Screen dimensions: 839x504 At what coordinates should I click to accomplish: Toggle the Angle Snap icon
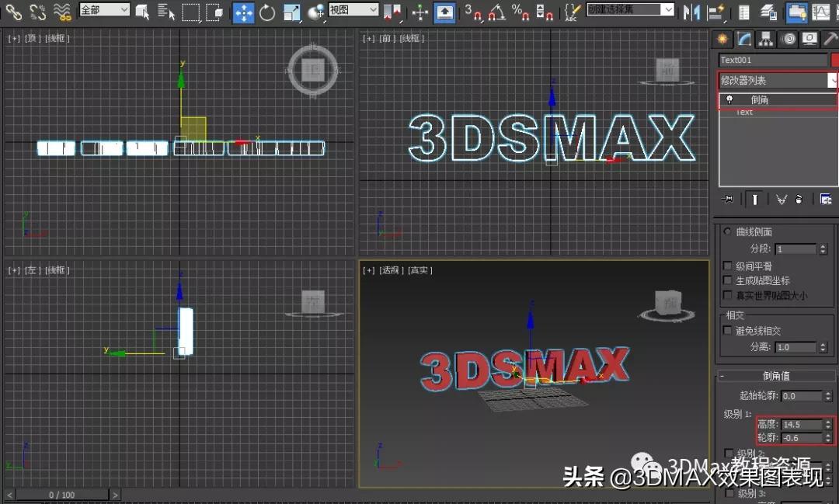coord(497,11)
